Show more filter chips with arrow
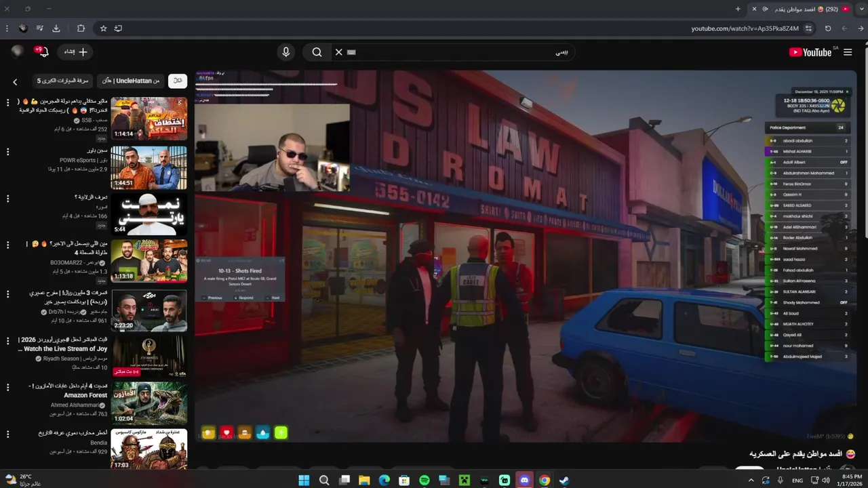This screenshot has width=868, height=488. coord(15,82)
